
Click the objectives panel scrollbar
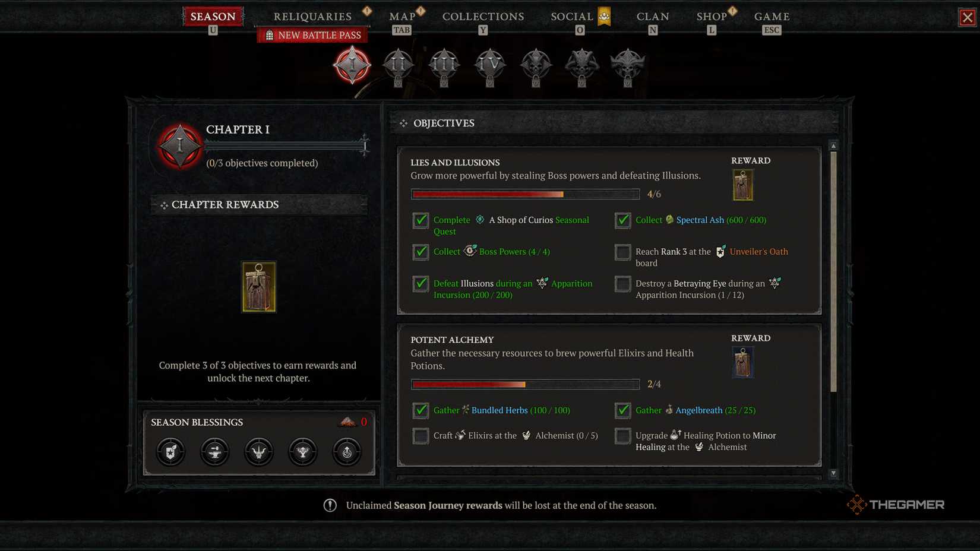pyautogui.click(x=833, y=272)
